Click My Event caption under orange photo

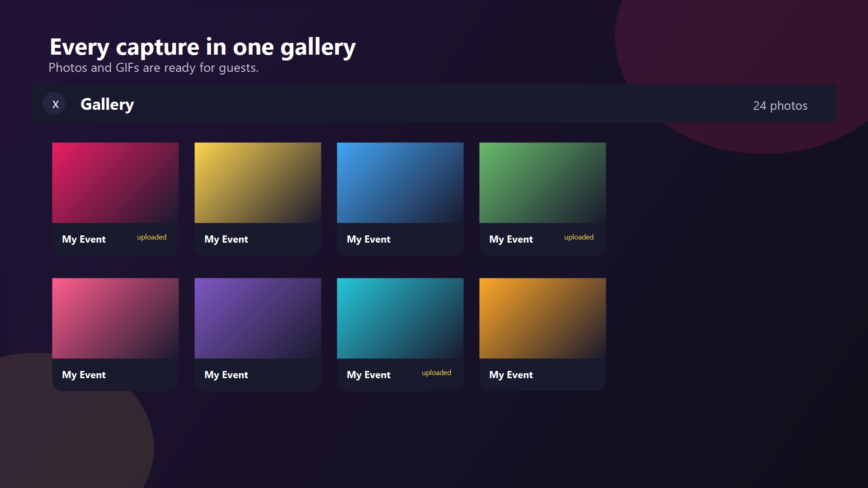511,375
